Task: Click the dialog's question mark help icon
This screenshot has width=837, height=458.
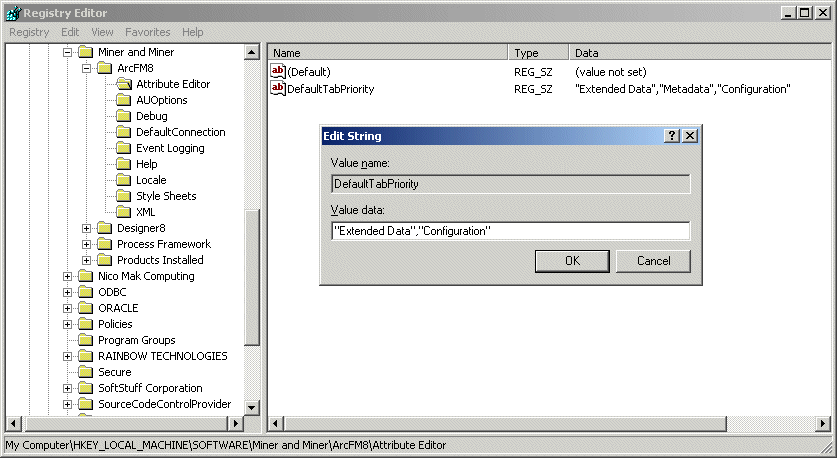Action: (x=672, y=136)
